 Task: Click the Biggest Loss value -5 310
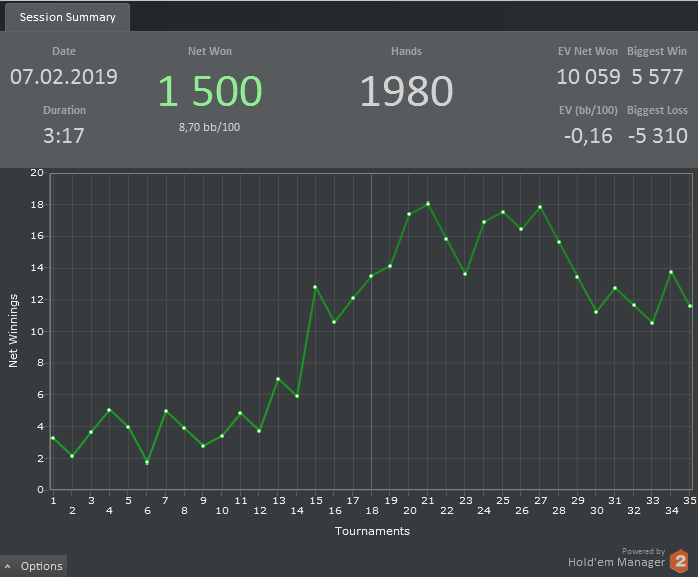pyautogui.click(x=657, y=136)
